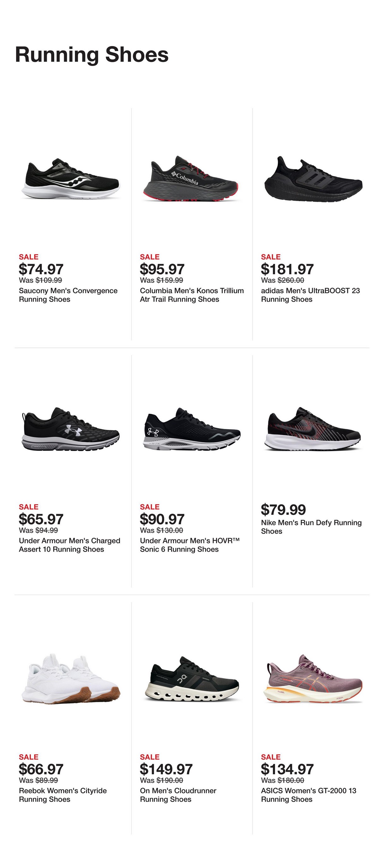Select the ASICS GT-2000 13 shoe image

point(313,679)
